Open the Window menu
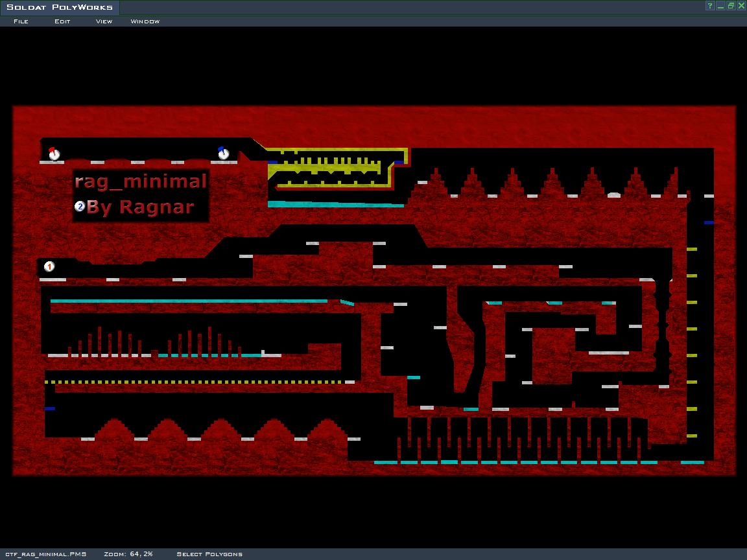747x560 pixels. tap(145, 21)
